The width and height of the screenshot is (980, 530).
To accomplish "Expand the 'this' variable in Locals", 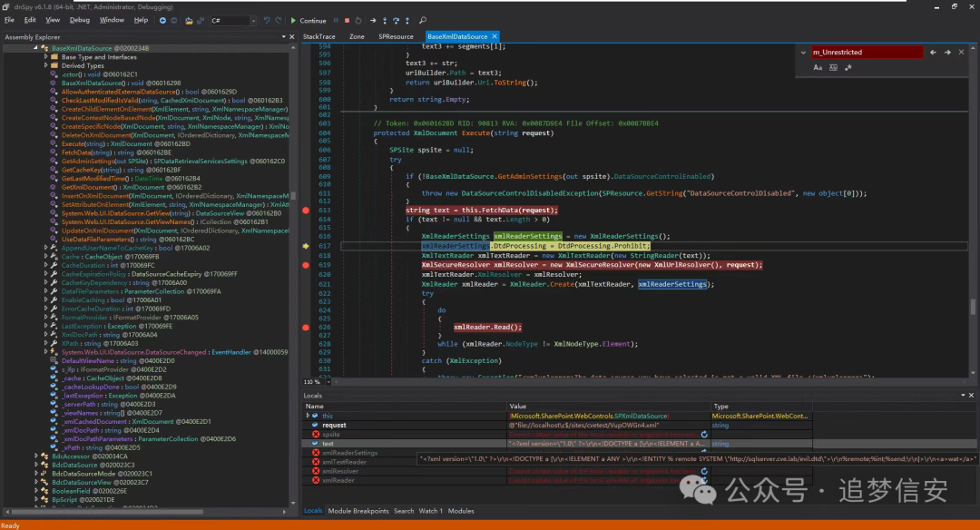I will [308, 416].
